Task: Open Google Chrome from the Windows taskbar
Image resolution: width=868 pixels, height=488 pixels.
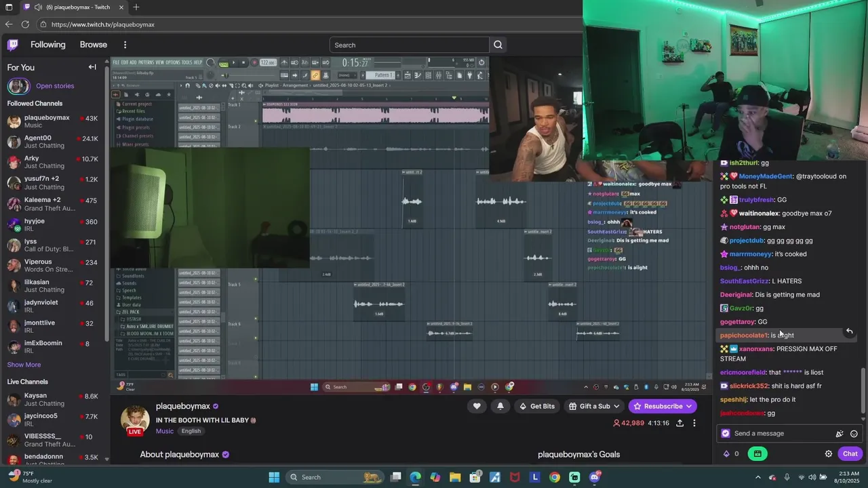Action: click(x=555, y=477)
